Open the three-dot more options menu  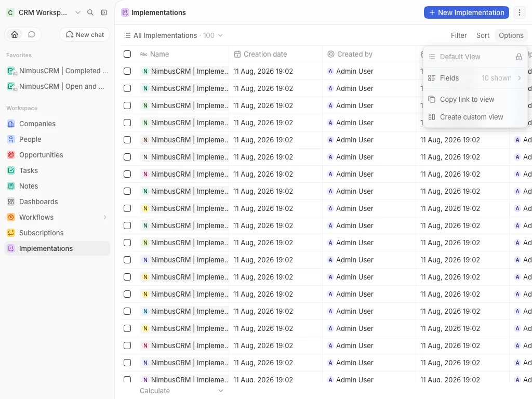(x=519, y=12)
